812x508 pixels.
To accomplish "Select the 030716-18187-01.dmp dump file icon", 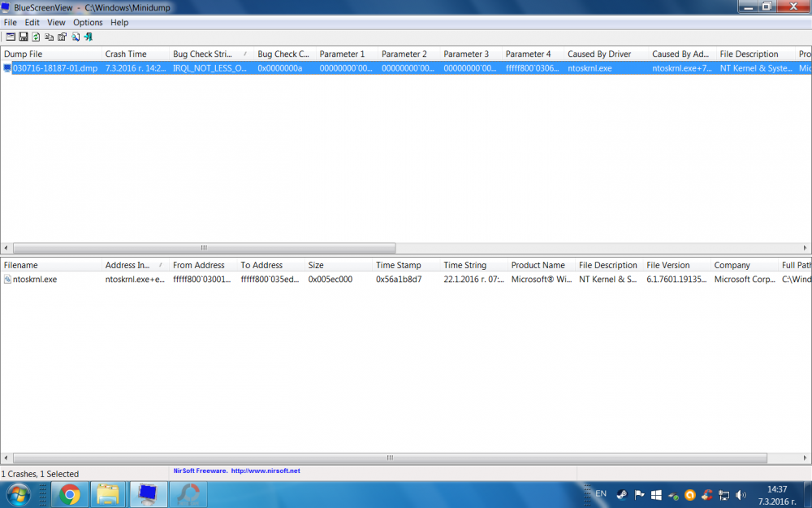I will tap(7, 68).
